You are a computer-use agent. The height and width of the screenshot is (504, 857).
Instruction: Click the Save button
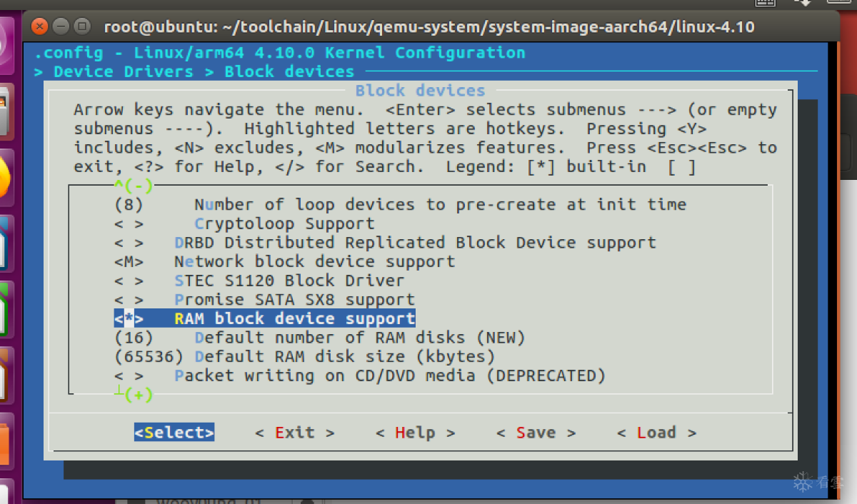click(536, 433)
